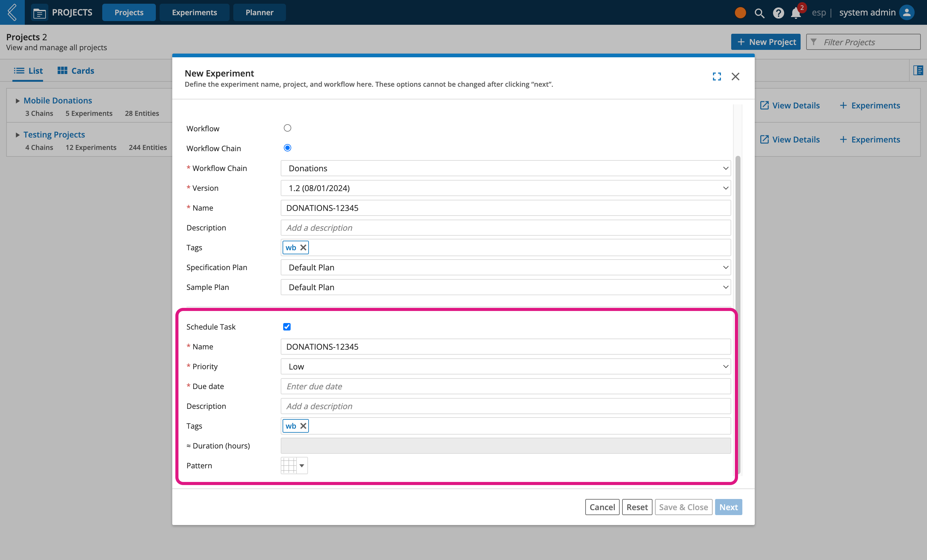
Task: Open the search magnifier icon
Action: click(x=759, y=13)
